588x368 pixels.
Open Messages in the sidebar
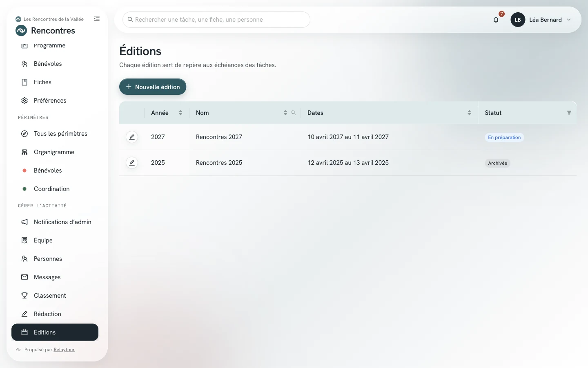pos(55,277)
